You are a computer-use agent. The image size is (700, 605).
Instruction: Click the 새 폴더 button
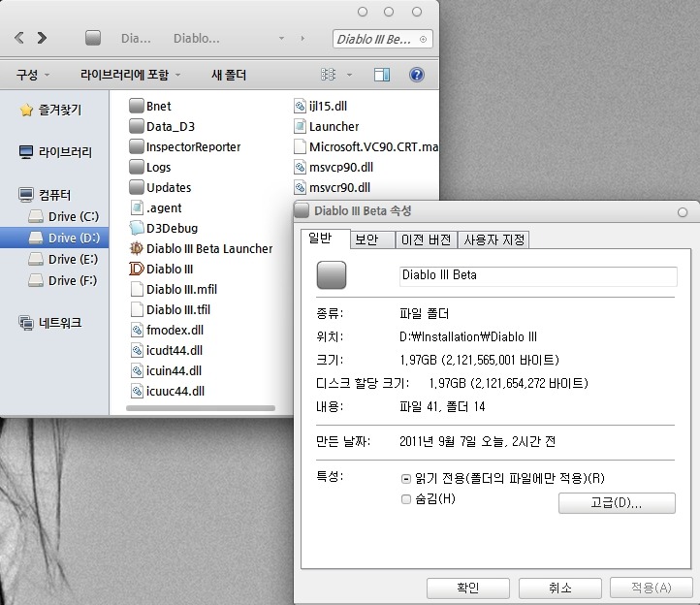click(229, 75)
